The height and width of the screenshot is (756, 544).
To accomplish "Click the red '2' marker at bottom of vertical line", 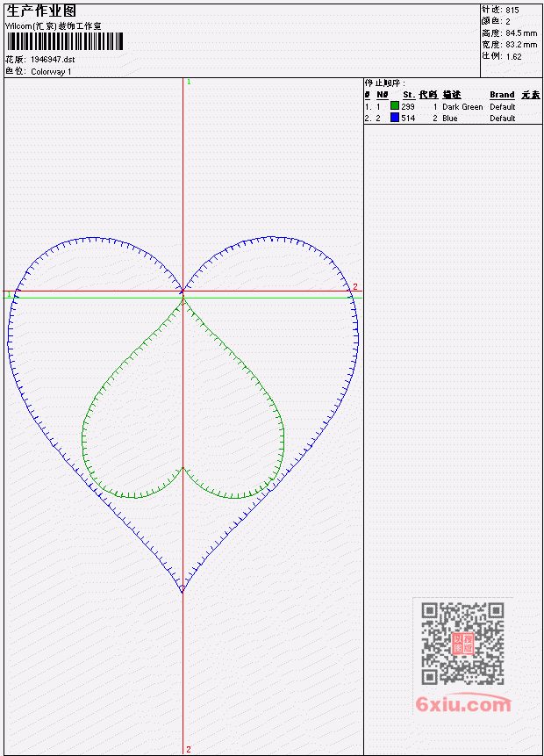I will point(189,749).
